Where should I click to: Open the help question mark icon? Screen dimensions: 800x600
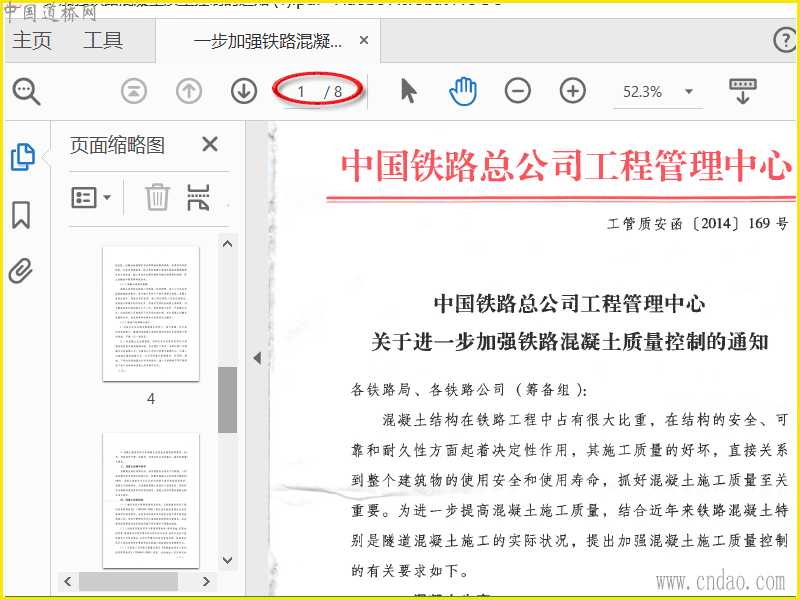point(785,40)
